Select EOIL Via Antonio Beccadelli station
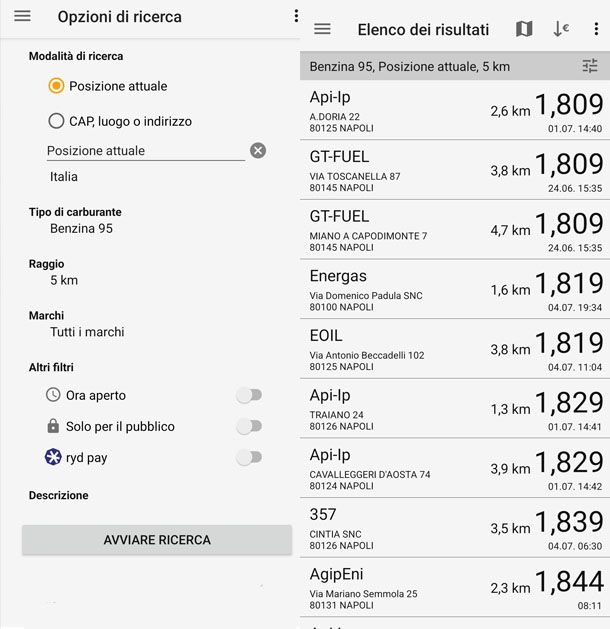This screenshot has width=610, height=629. [x=455, y=349]
